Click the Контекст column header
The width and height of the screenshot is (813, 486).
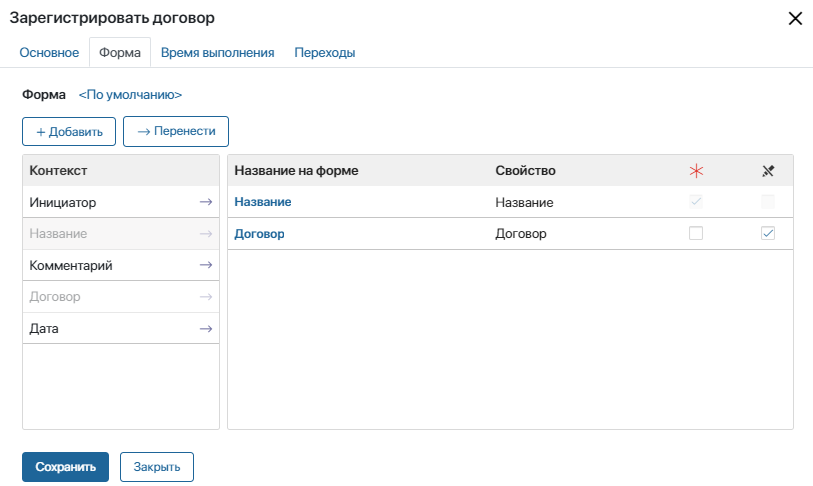point(58,171)
